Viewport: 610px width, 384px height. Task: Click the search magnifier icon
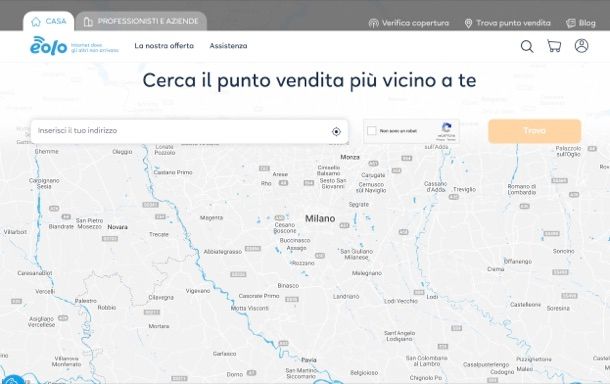527,46
